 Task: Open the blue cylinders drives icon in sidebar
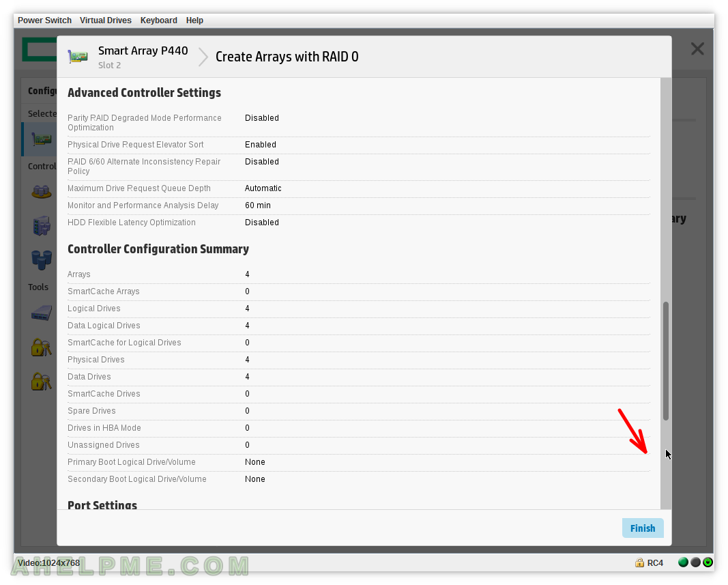pos(42,260)
